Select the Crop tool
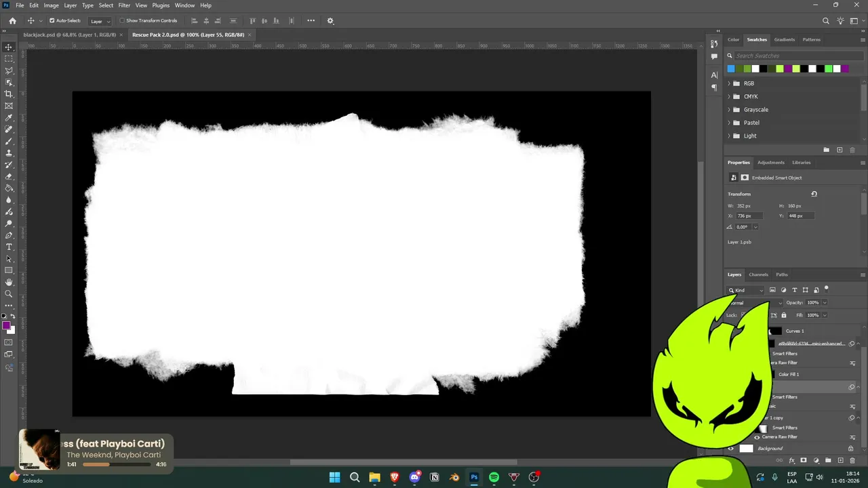 tap(9, 94)
